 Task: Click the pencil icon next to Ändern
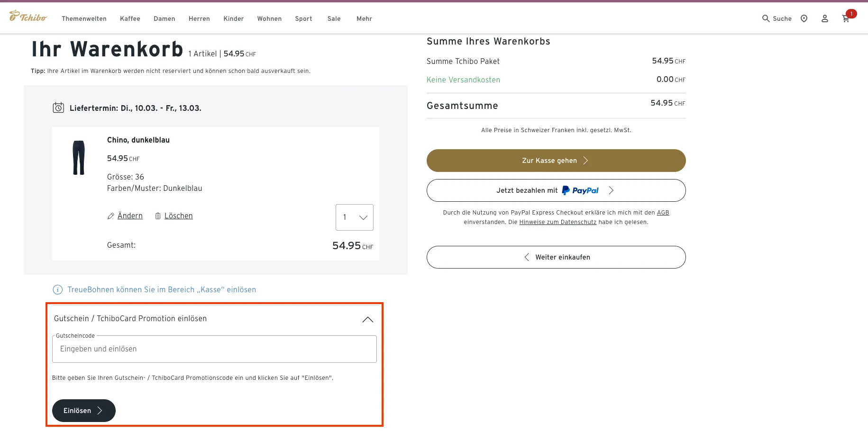click(x=110, y=216)
